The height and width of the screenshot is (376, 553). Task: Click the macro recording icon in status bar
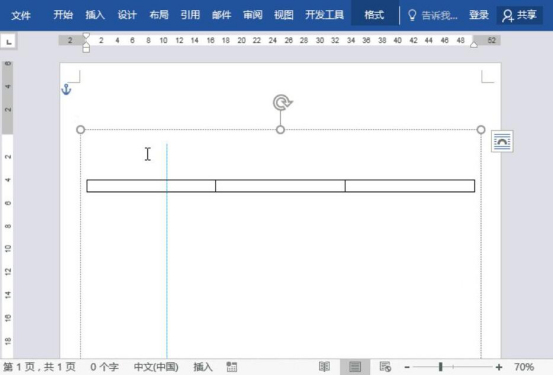coord(232,367)
